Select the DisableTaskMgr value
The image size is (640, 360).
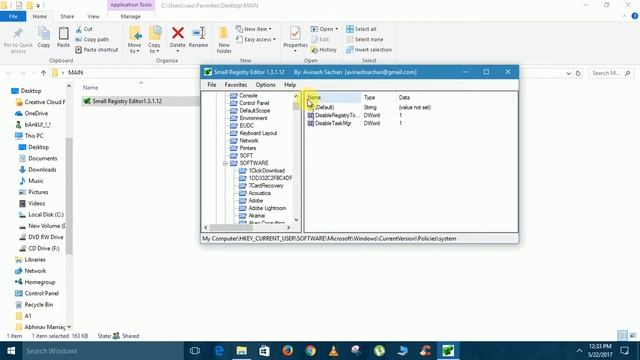(x=333, y=123)
